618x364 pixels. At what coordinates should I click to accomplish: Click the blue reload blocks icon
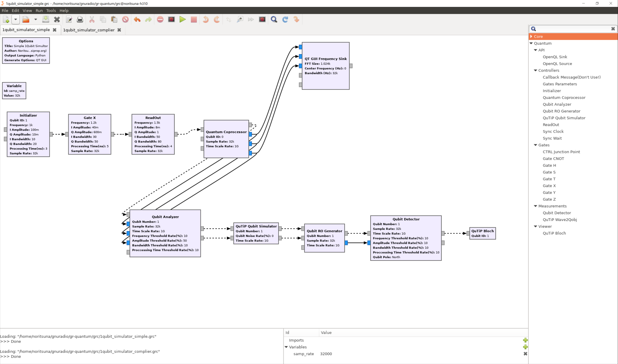[285, 19]
